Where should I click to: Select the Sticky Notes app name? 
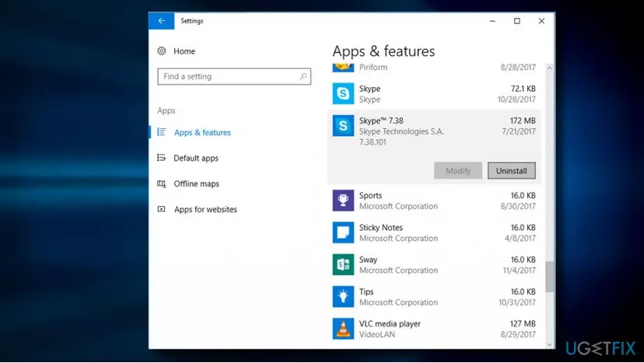[x=381, y=228]
